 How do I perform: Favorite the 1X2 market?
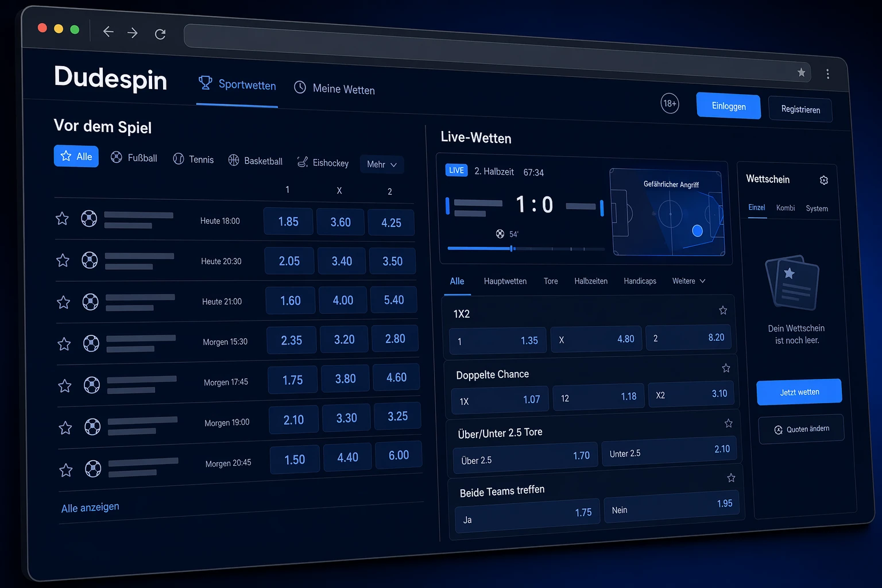723,311
